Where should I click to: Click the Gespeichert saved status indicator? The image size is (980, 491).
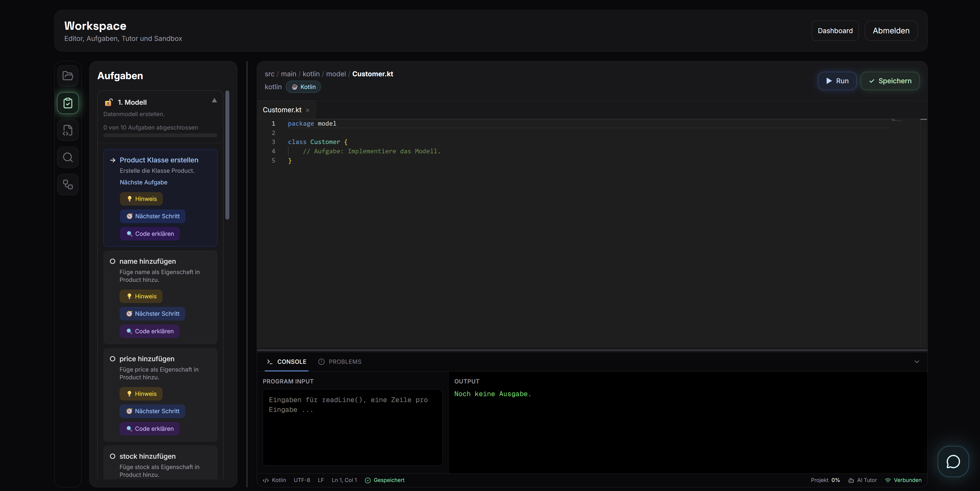(x=385, y=480)
